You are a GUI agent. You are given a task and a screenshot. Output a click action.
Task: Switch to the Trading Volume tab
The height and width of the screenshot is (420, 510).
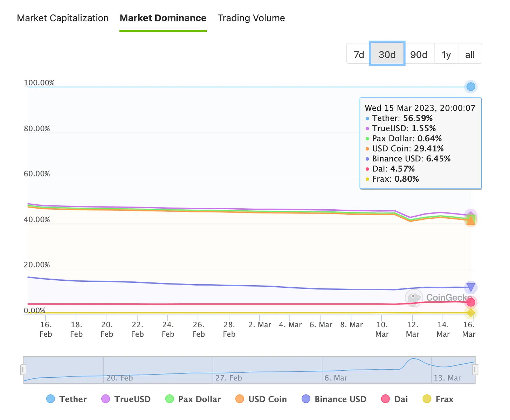point(251,18)
